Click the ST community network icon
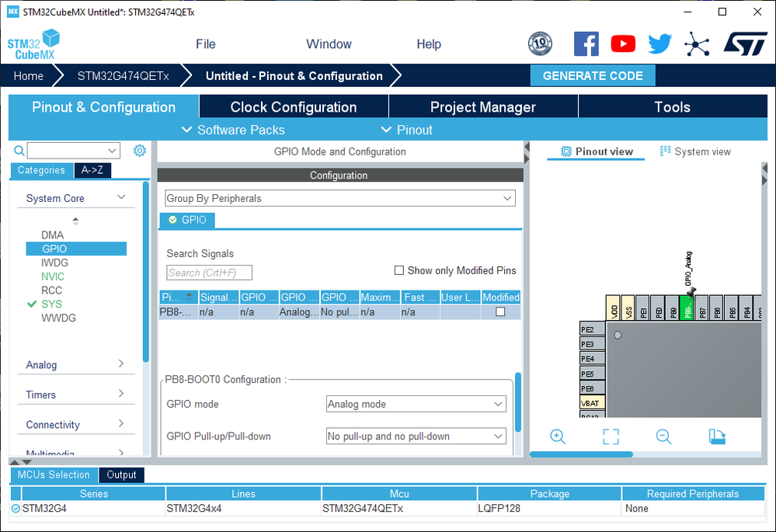Viewport: 776px width, 532px height. coord(697,43)
